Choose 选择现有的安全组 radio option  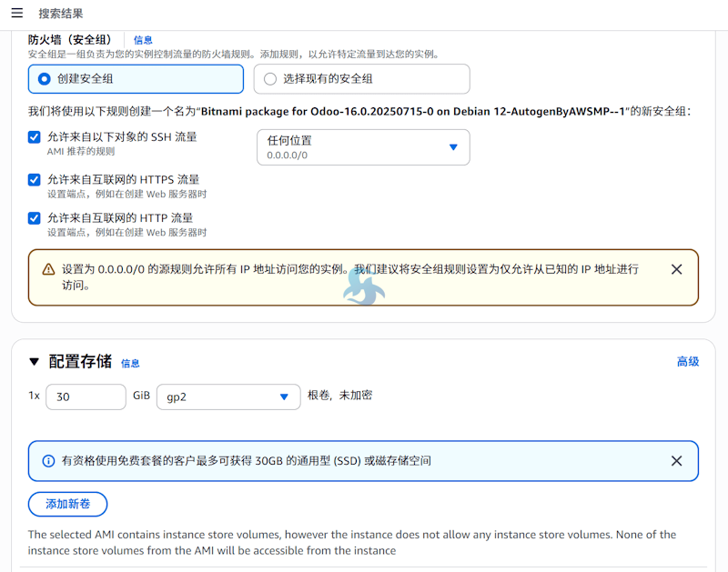coord(270,79)
